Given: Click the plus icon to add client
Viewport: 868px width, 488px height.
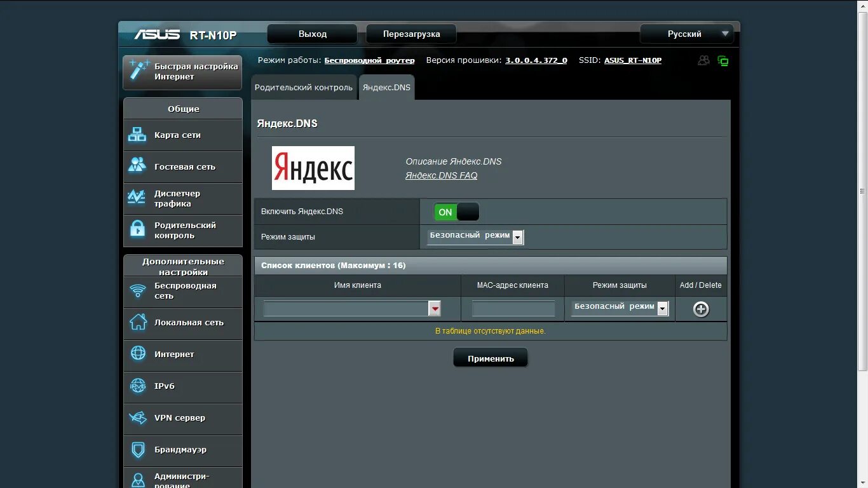Looking at the screenshot, I should point(701,309).
